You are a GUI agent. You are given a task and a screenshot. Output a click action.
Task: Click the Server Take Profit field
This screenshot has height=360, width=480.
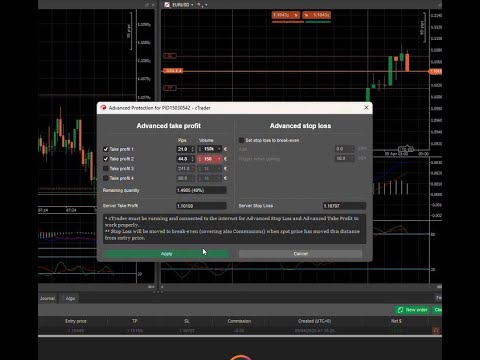[201, 206]
